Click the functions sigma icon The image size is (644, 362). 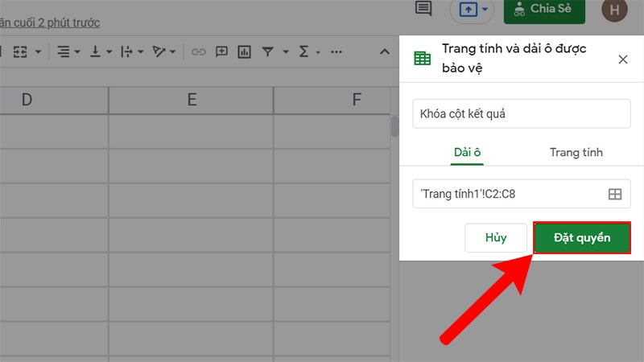(304, 51)
